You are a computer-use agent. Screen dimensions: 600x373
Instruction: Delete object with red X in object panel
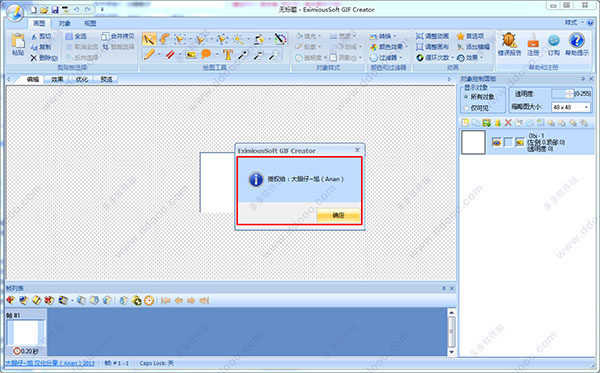(508, 122)
